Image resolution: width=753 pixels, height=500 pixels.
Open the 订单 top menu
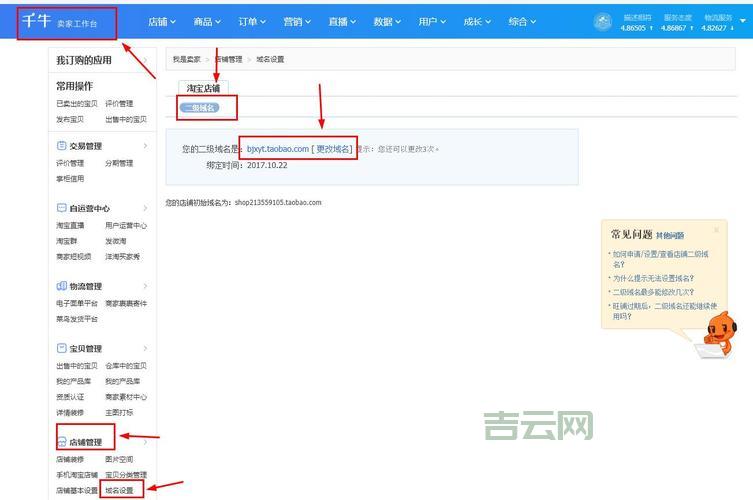(x=252, y=22)
